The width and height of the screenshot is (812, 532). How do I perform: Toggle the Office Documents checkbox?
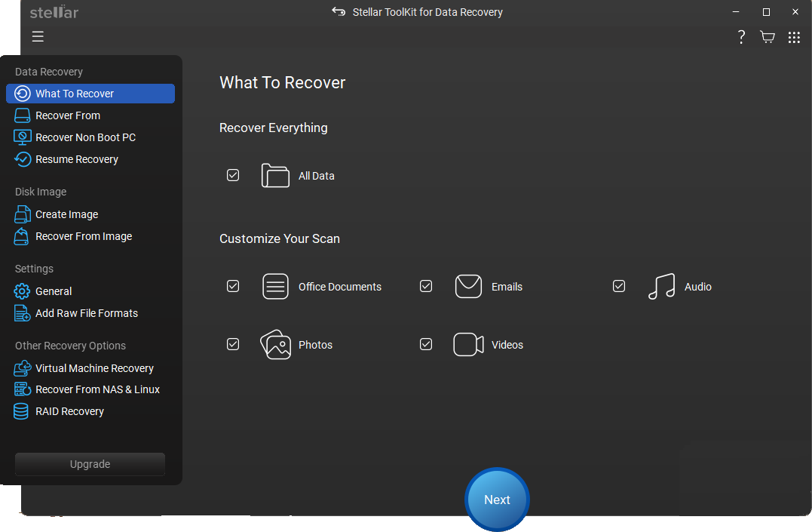(x=233, y=286)
